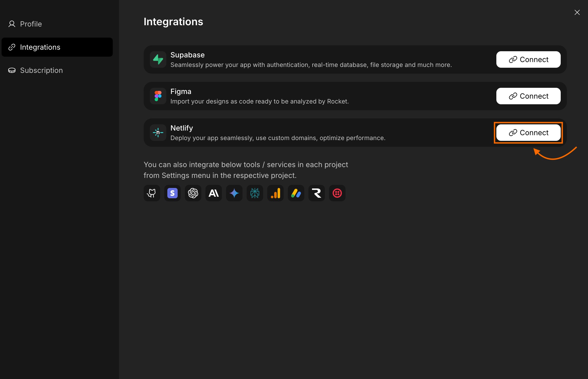Switch to the Subscription section
This screenshot has width=588, height=379.
pos(41,70)
